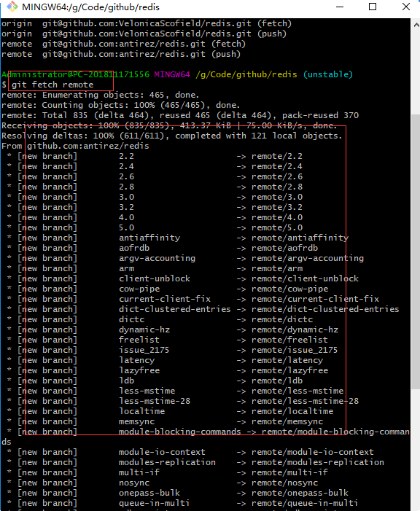Minimize the MINGW64 terminal window
The height and width of the screenshot is (511, 420).
point(340,7)
